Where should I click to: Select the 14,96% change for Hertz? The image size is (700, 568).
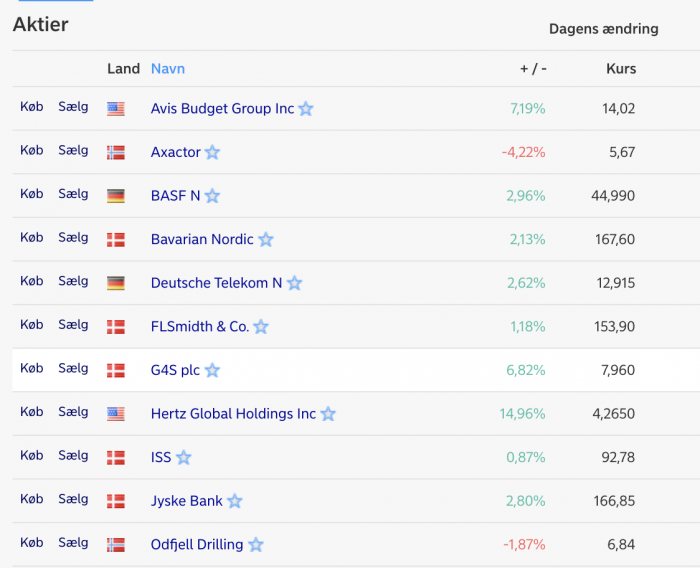click(x=522, y=414)
